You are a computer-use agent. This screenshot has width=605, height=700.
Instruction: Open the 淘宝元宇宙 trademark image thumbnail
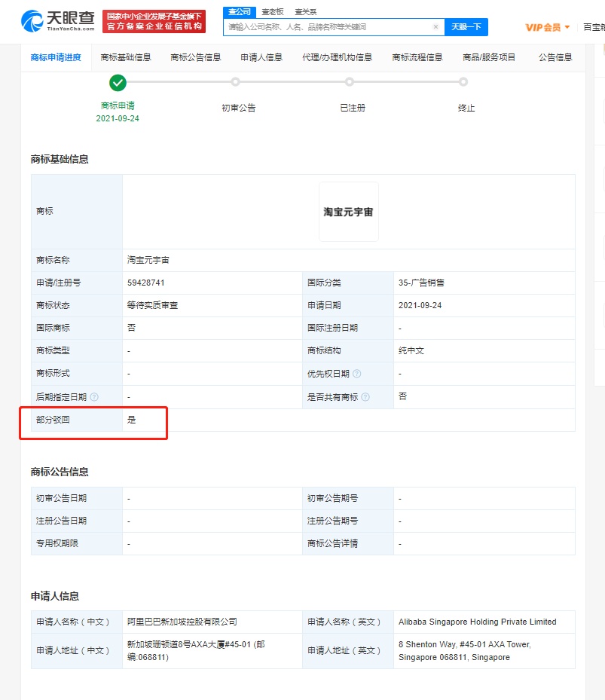349,212
